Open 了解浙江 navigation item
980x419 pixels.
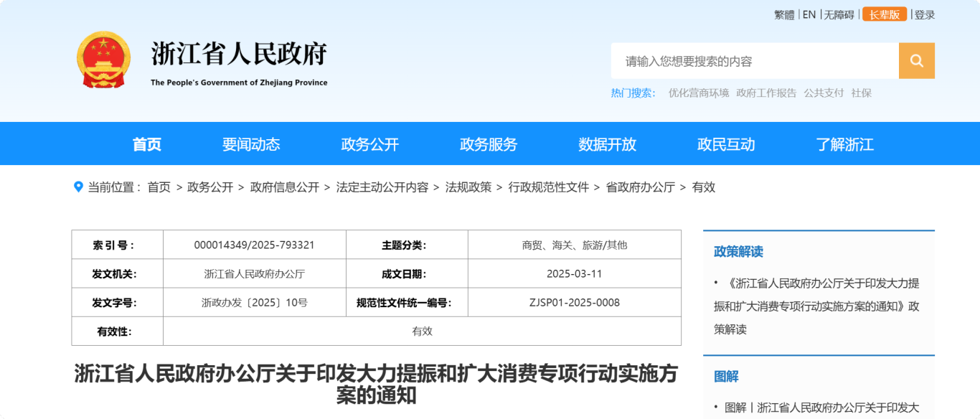[845, 144]
